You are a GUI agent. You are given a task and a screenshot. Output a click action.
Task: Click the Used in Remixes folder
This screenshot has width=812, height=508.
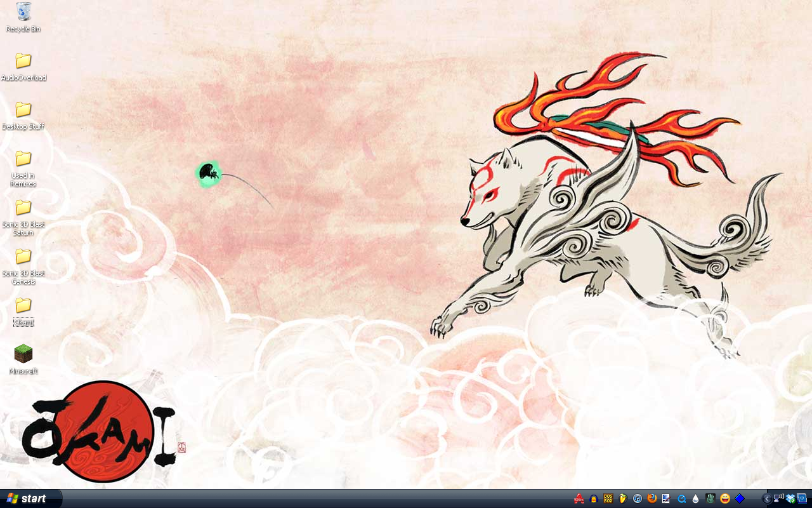(23, 159)
